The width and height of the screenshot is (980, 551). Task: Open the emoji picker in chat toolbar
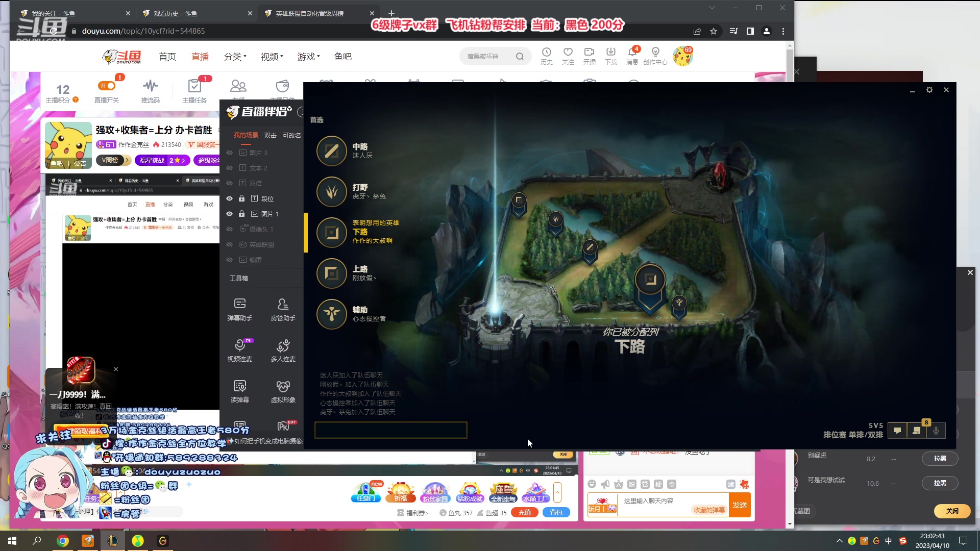592,484
